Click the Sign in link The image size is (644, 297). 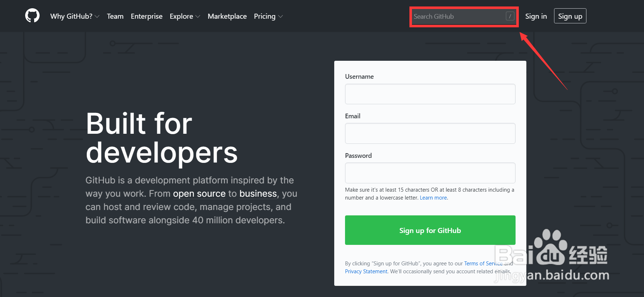[x=536, y=16]
